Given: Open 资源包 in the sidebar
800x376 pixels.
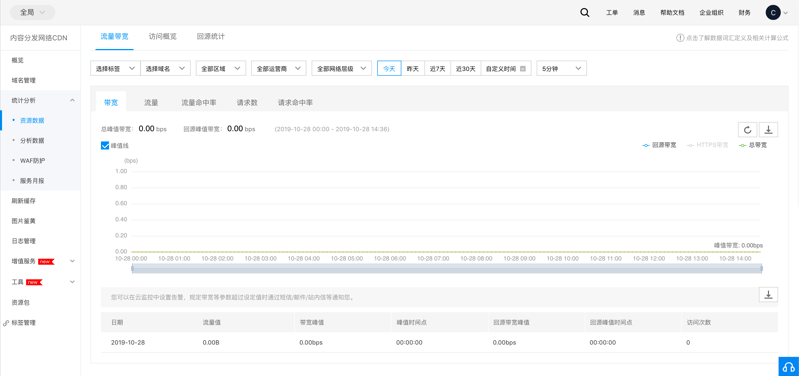Looking at the screenshot, I should 40,303.
